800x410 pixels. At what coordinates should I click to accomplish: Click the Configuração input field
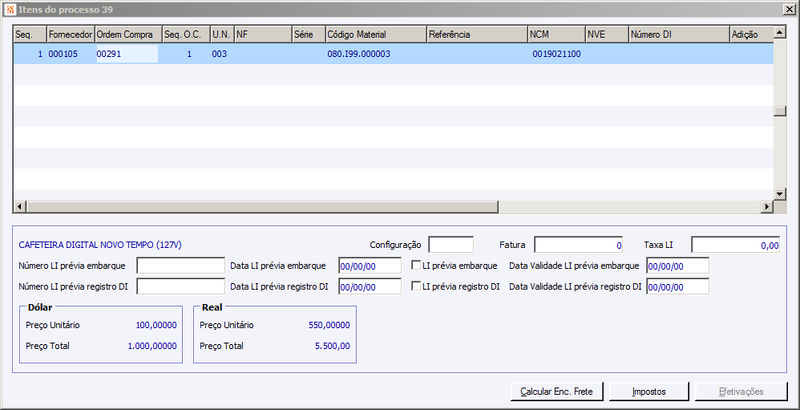point(451,245)
